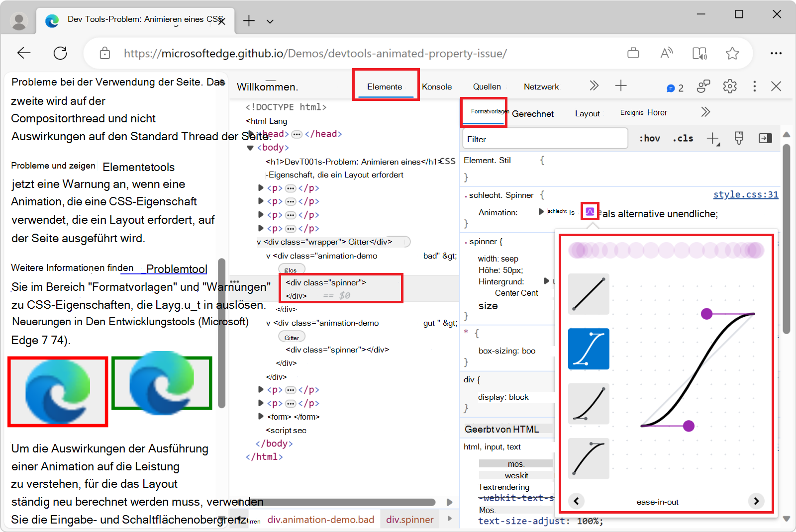The width and height of the screenshot is (796, 532).
Task: Go to next easing preset arrow
Action: [756, 501]
